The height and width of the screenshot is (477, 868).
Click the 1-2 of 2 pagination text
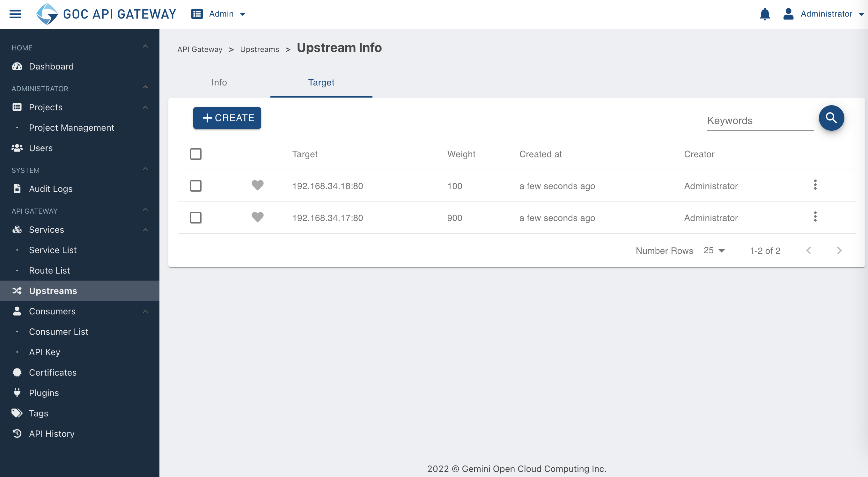click(x=765, y=251)
